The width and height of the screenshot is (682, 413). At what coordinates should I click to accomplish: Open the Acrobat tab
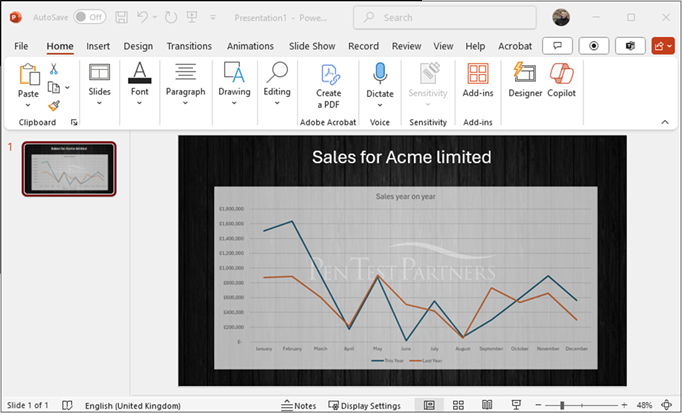coord(515,46)
